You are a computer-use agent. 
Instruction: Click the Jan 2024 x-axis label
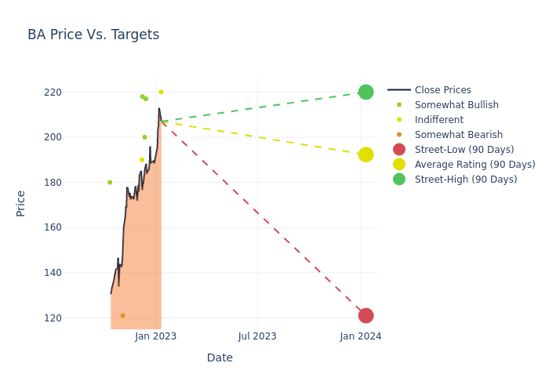pyautogui.click(x=361, y=336)
